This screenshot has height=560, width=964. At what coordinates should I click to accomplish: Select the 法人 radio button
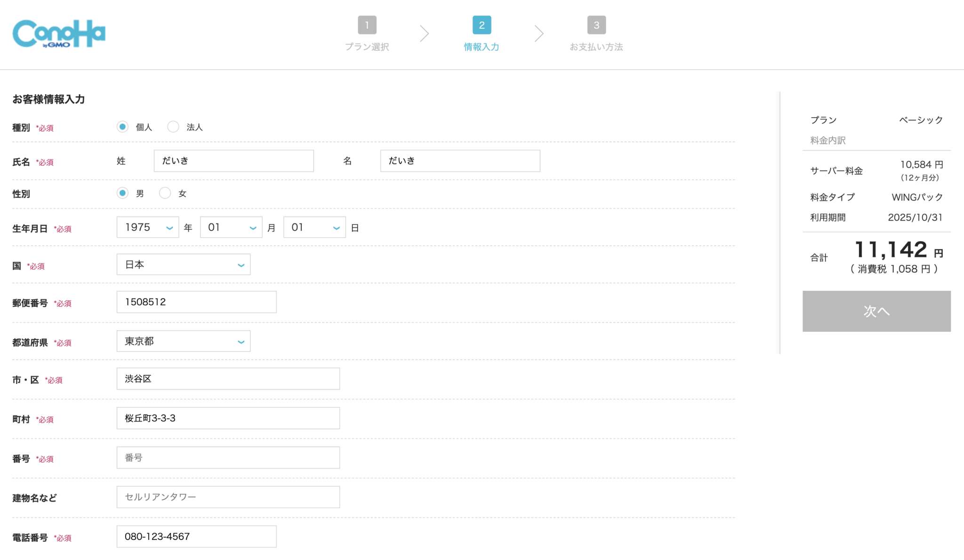(x=173, y=127)
